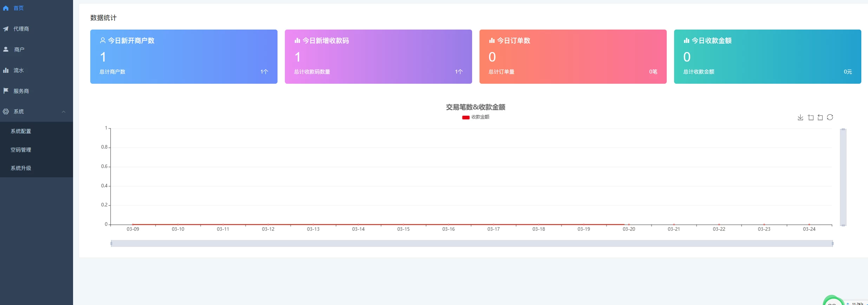Viewport: 868px width, 305px height.
Task: Click the top handle of vertical zoom slider
Action: point(843,129)
